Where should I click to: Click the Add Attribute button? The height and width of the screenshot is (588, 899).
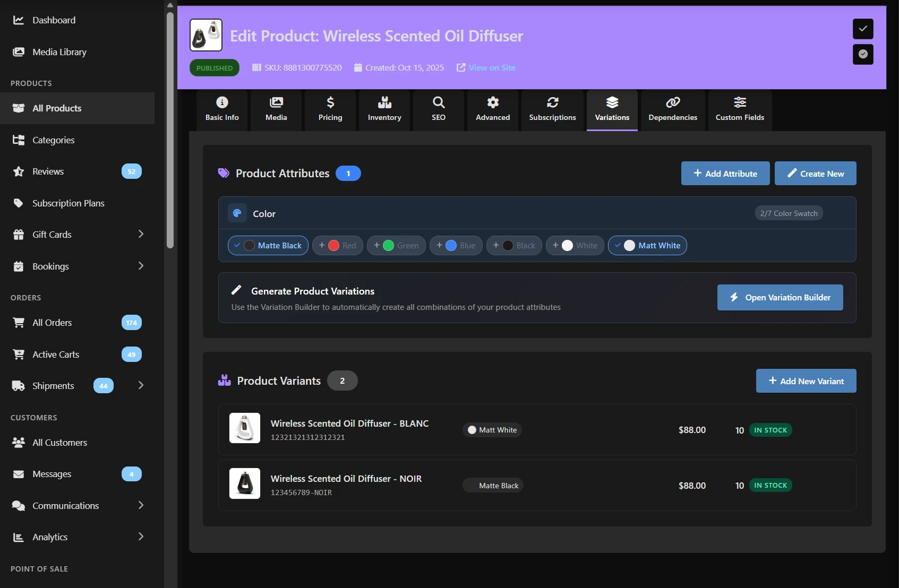point(725,174)
